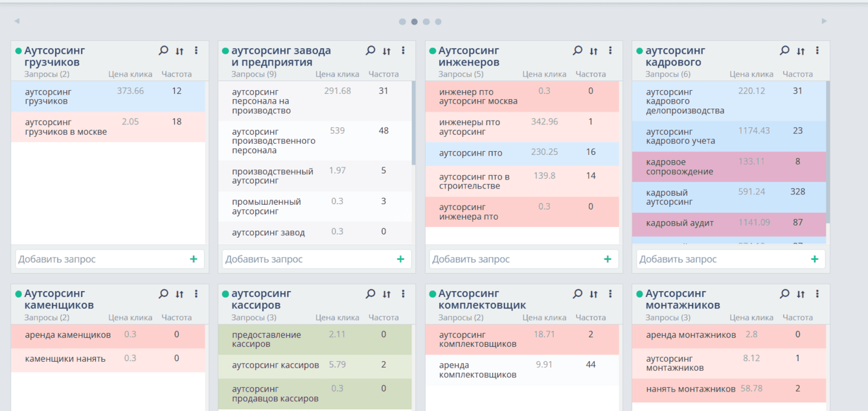
Task: Sort queries in Аутсорсинг комплектовщик group
Action: (594, 294)
